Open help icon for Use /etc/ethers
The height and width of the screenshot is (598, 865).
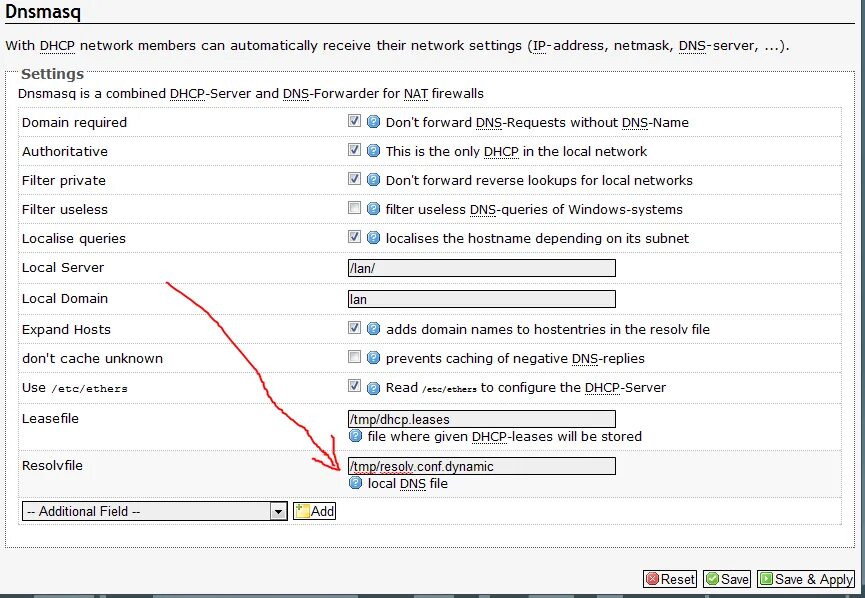point(373,388)
